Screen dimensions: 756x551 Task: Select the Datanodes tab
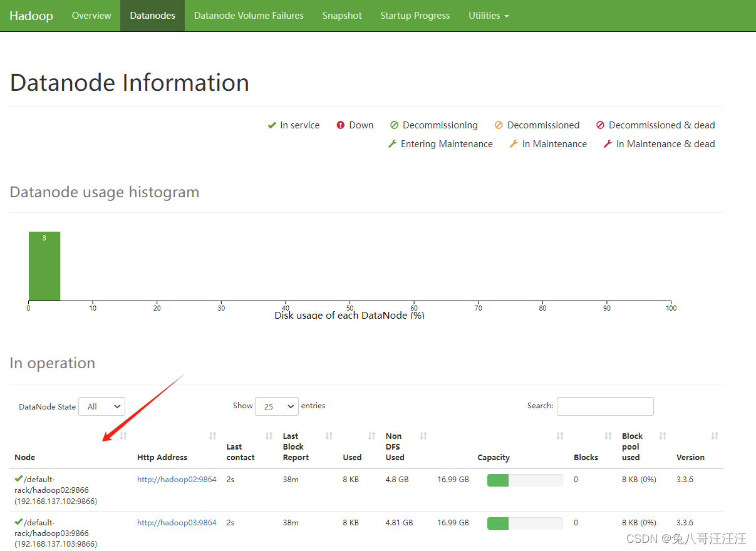pyautogui.click(x=152, y=16)
